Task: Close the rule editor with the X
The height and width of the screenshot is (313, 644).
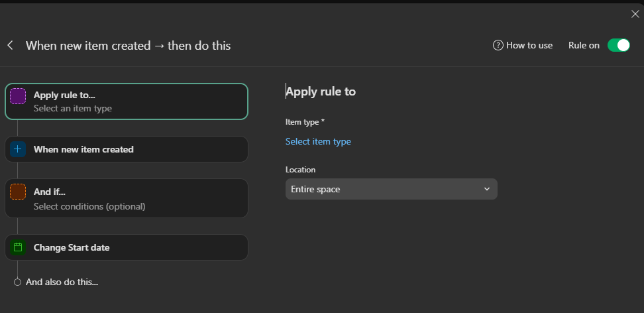Action: coord(635,15)
